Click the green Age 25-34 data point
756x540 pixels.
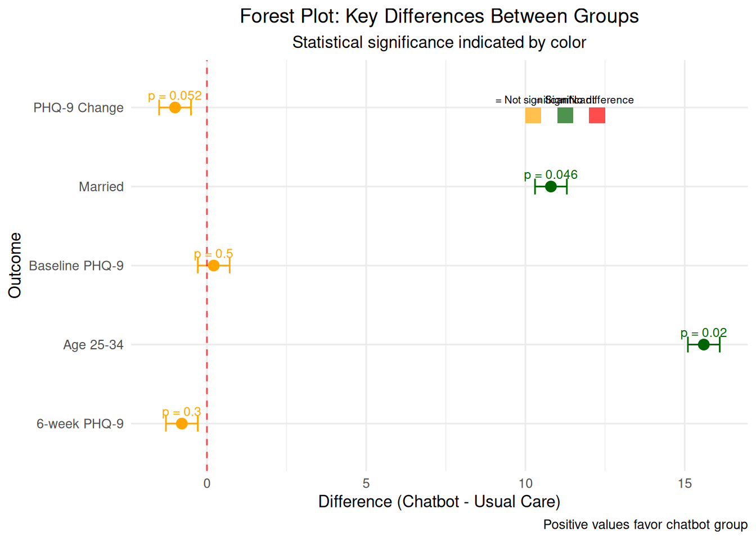704,345
